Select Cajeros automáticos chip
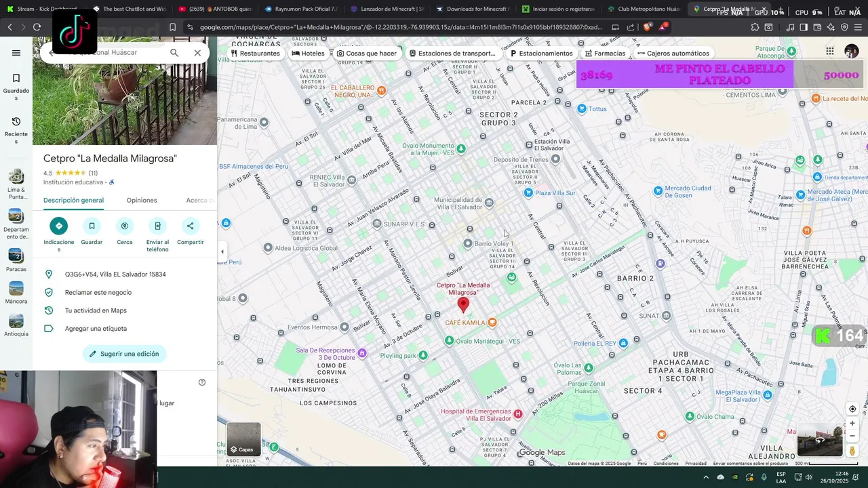868x488 pixels. click(x=673, y=54)
